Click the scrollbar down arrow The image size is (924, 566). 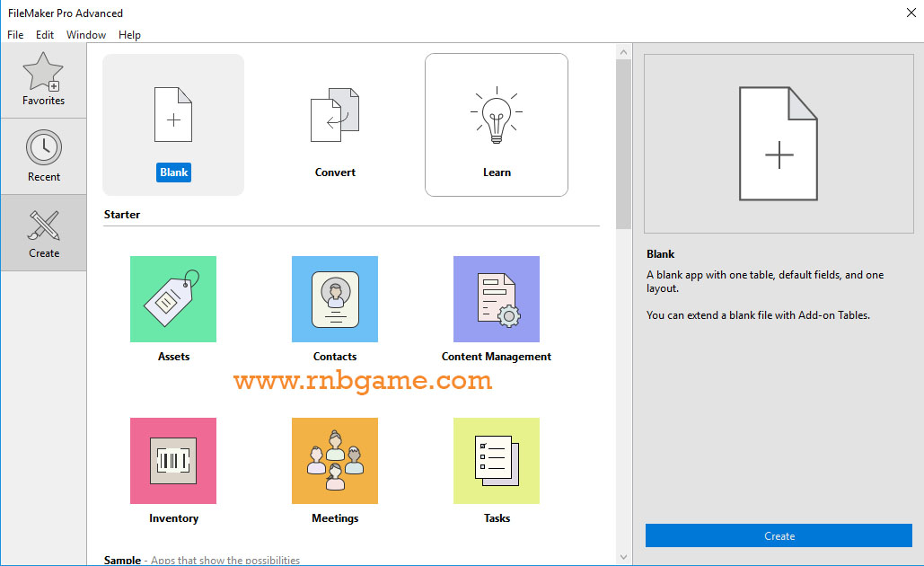click(623, 557)
